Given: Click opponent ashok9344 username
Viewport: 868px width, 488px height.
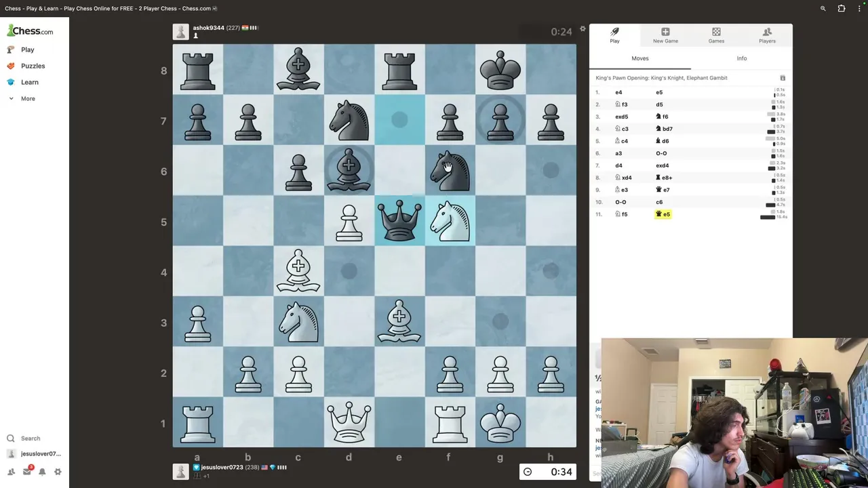Looking at the screenshot, I should pos(208,28).
